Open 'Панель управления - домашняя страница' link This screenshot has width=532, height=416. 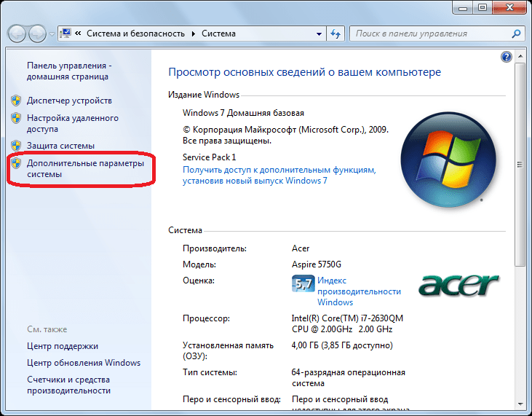click(x=69, y=71)
